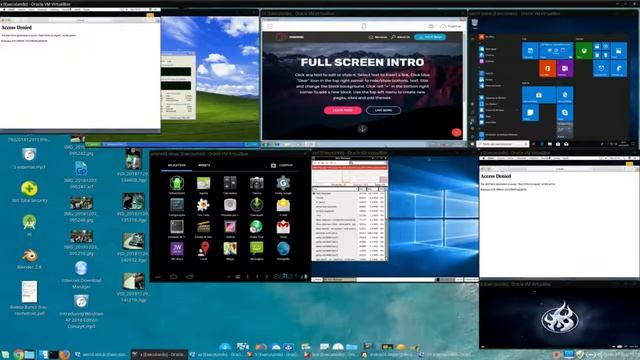Open the Camera app in Android drawer
The width and height of the screenshot is (640, 360).
click(256, 183)
